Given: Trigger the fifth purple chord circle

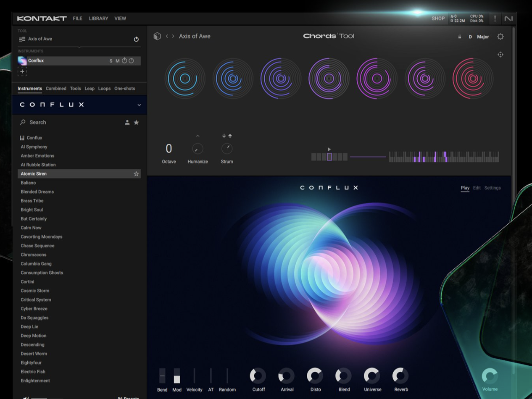Looking at the screenshot, I should pyautogui.click(x=377, y=79).
